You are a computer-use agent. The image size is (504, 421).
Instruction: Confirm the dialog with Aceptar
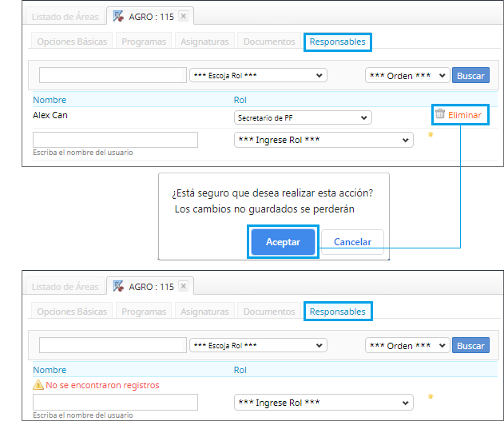[283, 242]
